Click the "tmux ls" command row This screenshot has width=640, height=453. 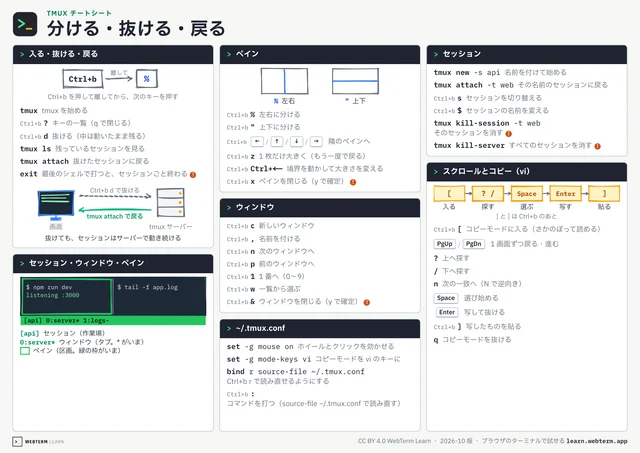pos(82,149)
